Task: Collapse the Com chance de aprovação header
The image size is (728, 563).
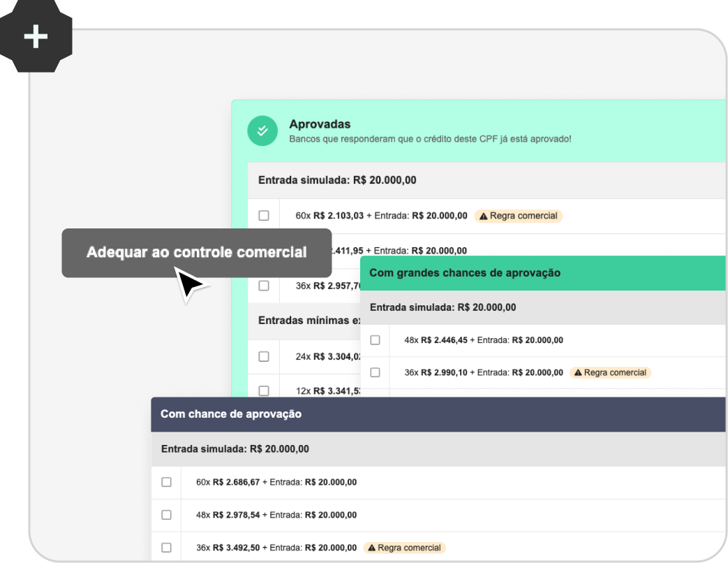Action: tap(231, 414)
